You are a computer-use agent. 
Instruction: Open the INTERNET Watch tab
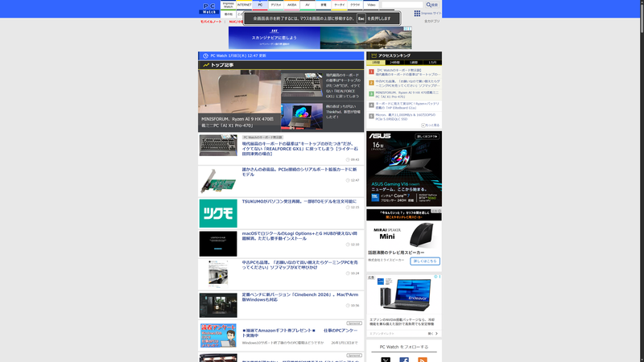pyautogui.click(x=245, y=5)
